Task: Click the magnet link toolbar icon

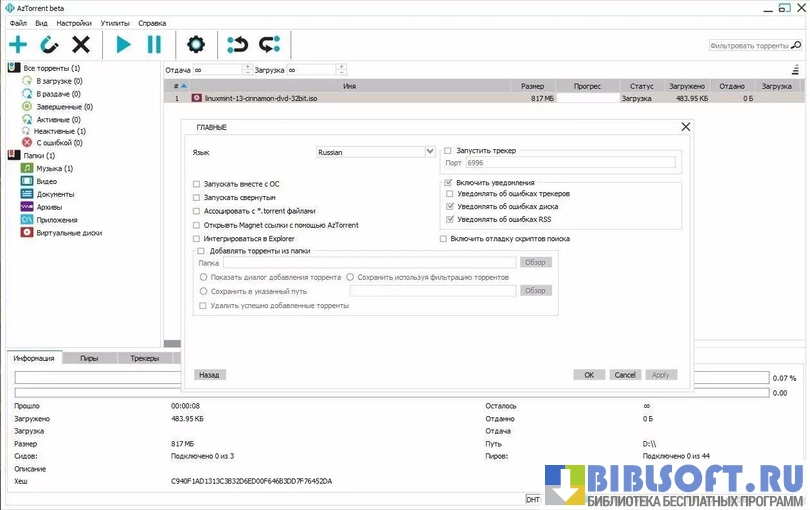Action: click(x=49, y=44)
